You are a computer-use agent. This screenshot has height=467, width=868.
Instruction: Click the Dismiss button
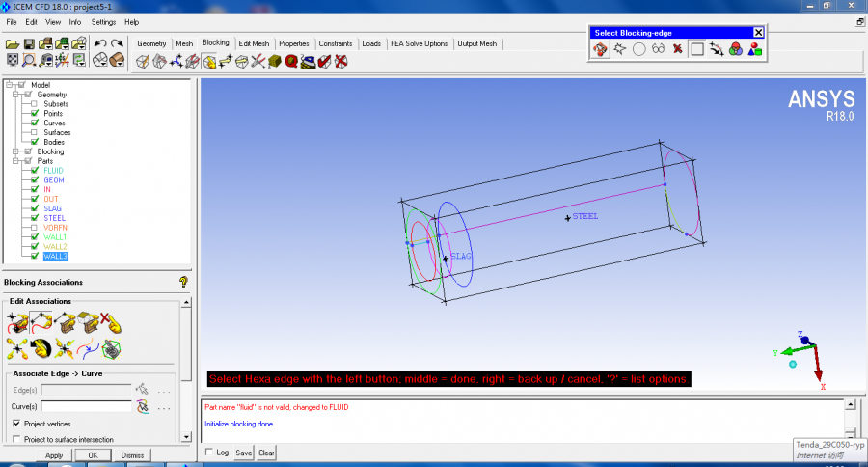pyautogui.click(x=132, y=455)
